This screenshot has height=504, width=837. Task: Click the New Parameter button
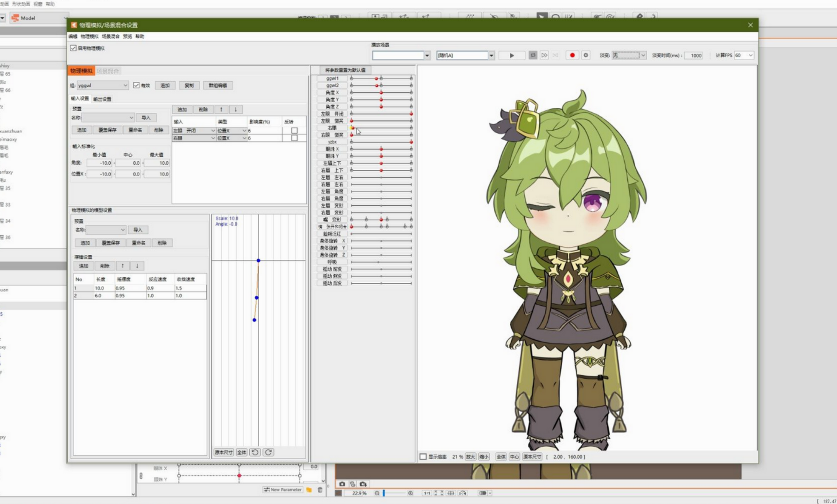283,490
